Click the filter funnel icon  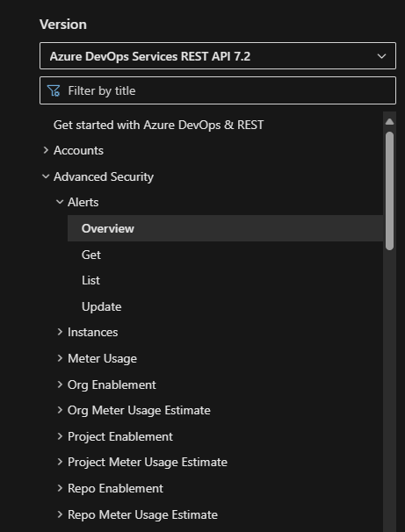pyautogui.click(x=54, y=90)
